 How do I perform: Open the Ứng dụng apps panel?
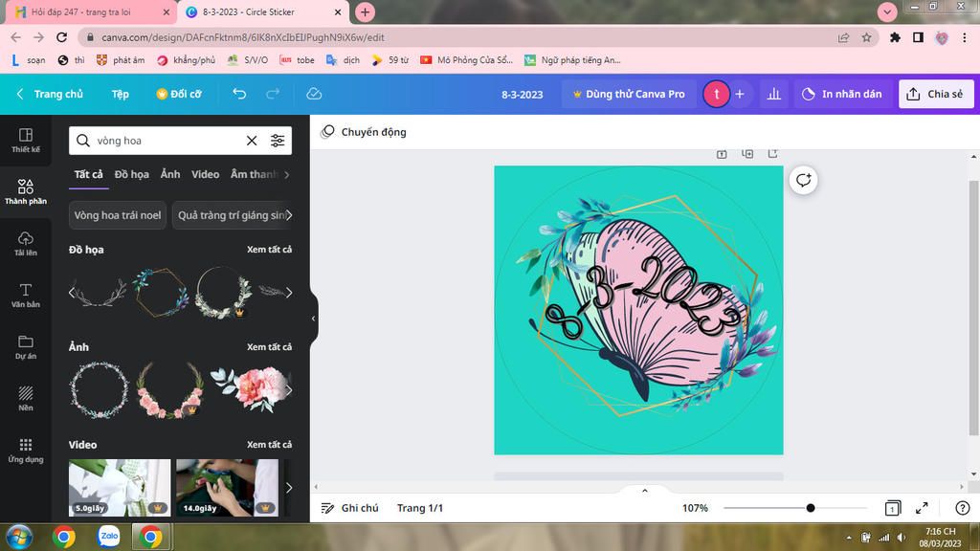26,451
